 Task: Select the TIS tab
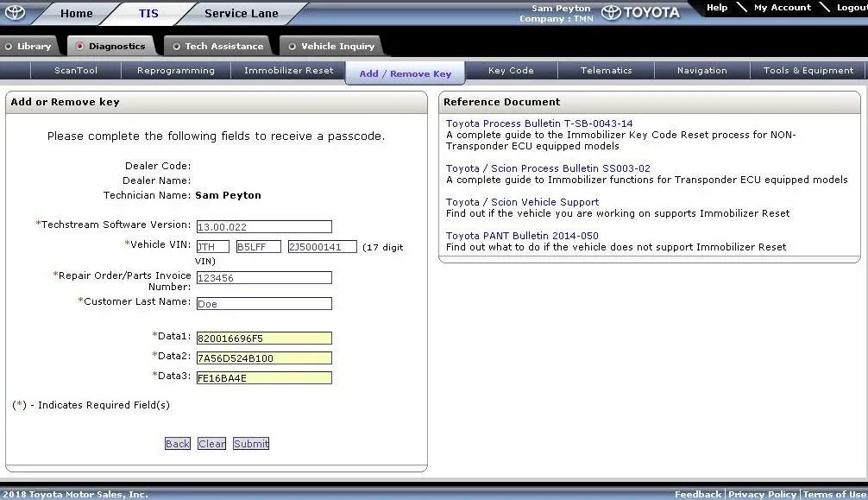148,13
